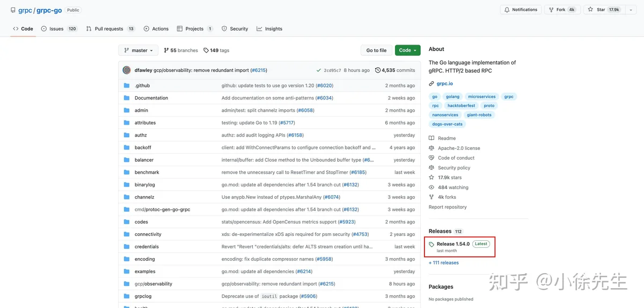Click the Report repository link
Viewport: 644px width, 308px height.
click(448, 207)
